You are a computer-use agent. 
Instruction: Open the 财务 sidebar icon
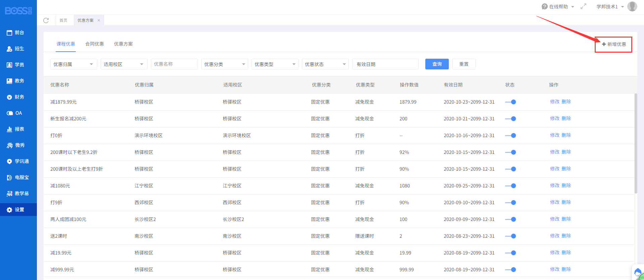click(9, 97)
